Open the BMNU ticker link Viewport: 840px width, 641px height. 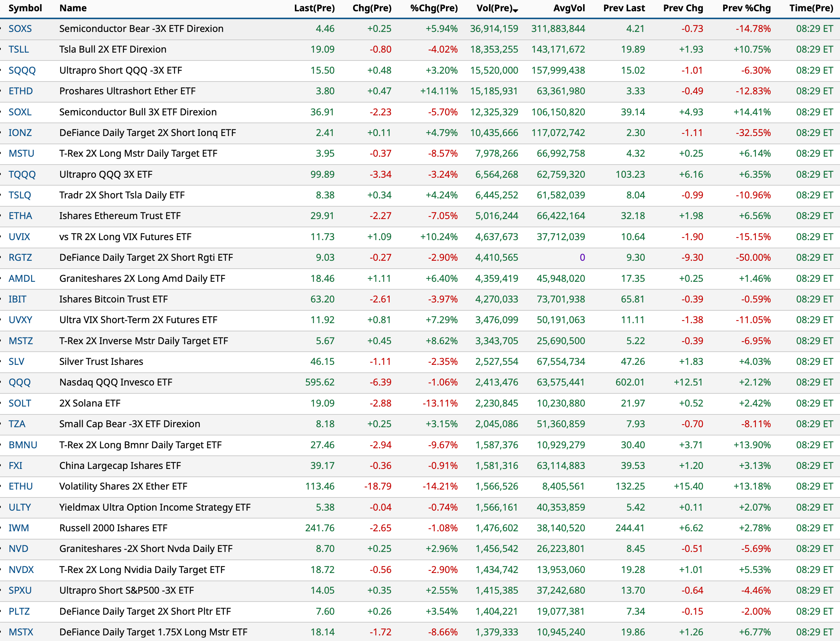click(23, 445)
